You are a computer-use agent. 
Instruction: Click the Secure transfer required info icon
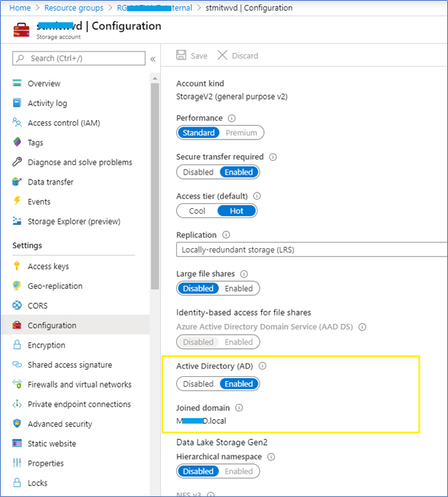point(273,157)
